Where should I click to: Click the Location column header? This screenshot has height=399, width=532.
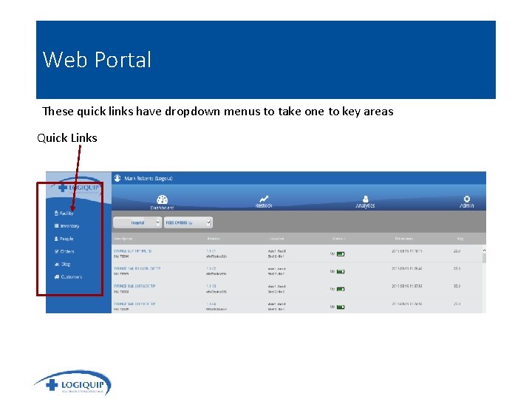(276, 239)
